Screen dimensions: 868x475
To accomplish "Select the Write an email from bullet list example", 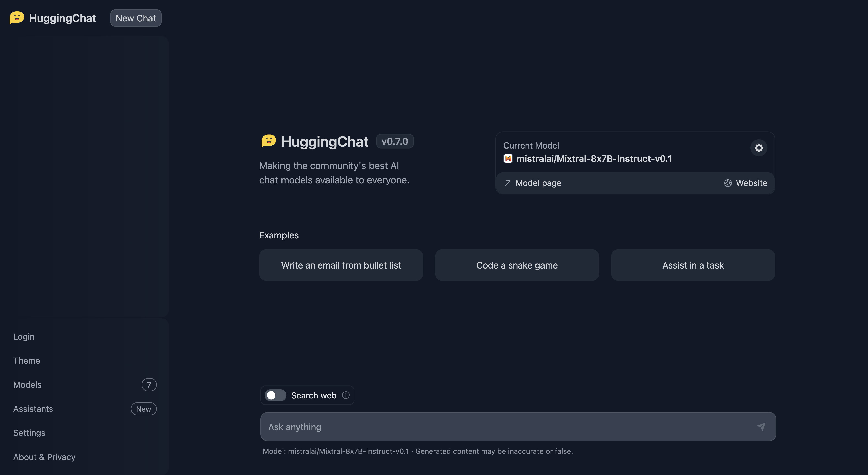I will pyautogui.click(x=341, y=265).
